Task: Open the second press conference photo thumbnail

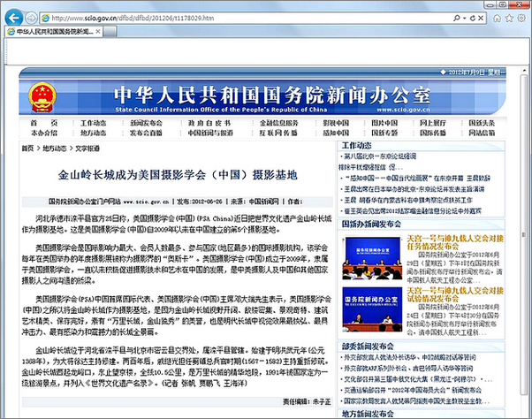Action: [372, 314]
